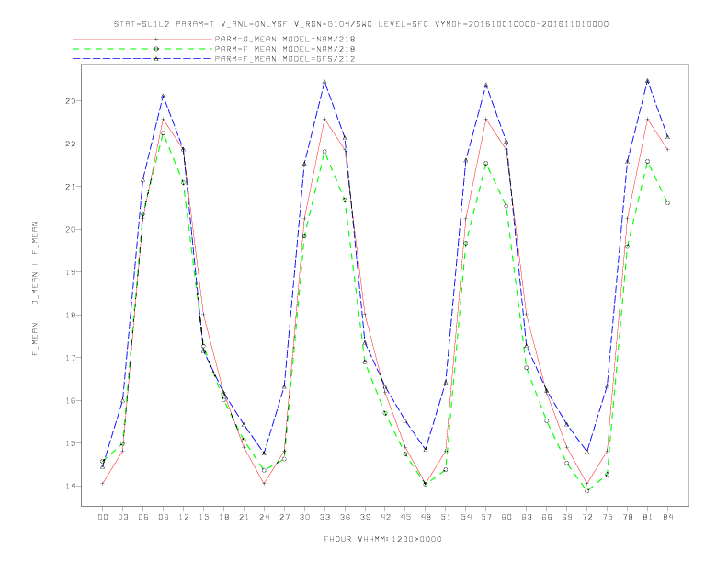Click x-axis forecast hour 12
728x563 pixels.
click(184, 517)
